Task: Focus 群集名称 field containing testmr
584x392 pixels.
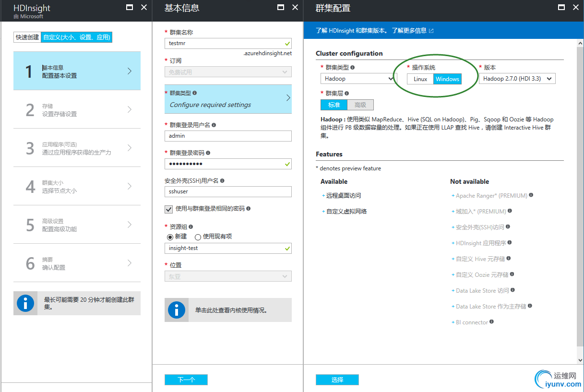Action: click(228, 43)
